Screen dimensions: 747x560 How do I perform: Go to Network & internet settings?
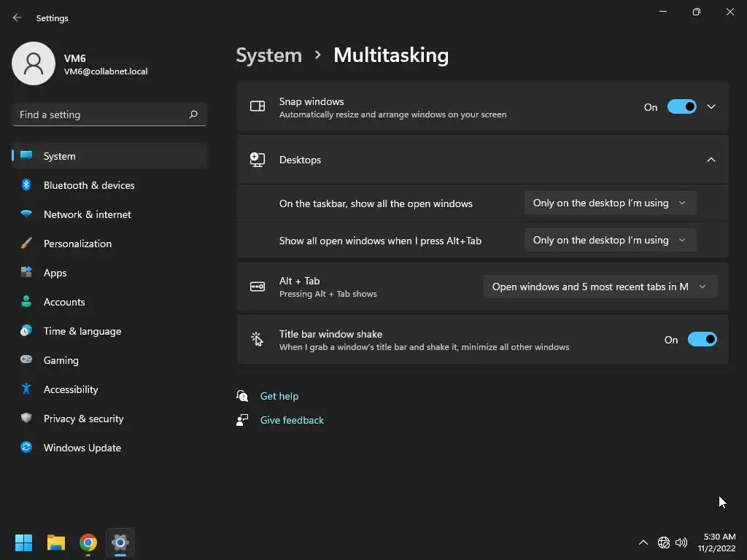coord(88,214)
